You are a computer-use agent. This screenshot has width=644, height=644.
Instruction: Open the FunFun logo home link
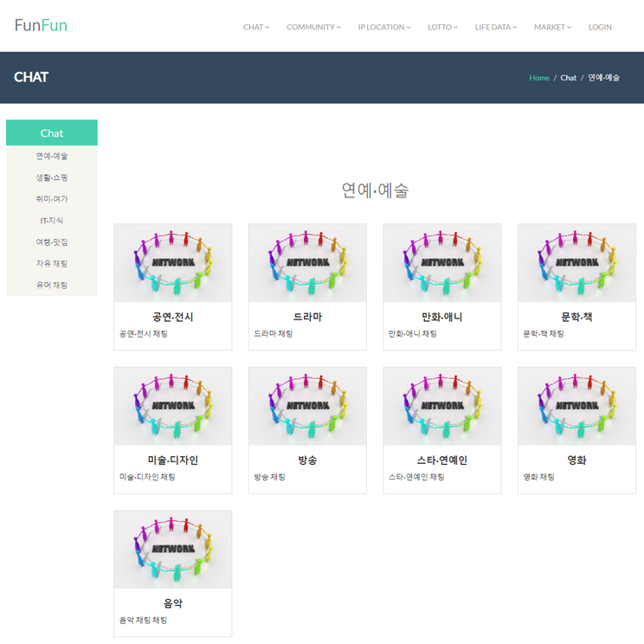[41, 25]
